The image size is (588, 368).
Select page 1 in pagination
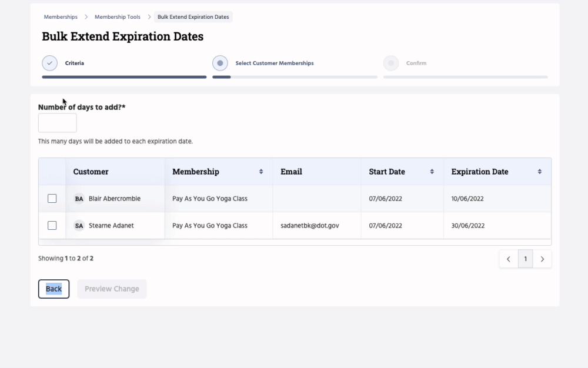coord(525,259)
